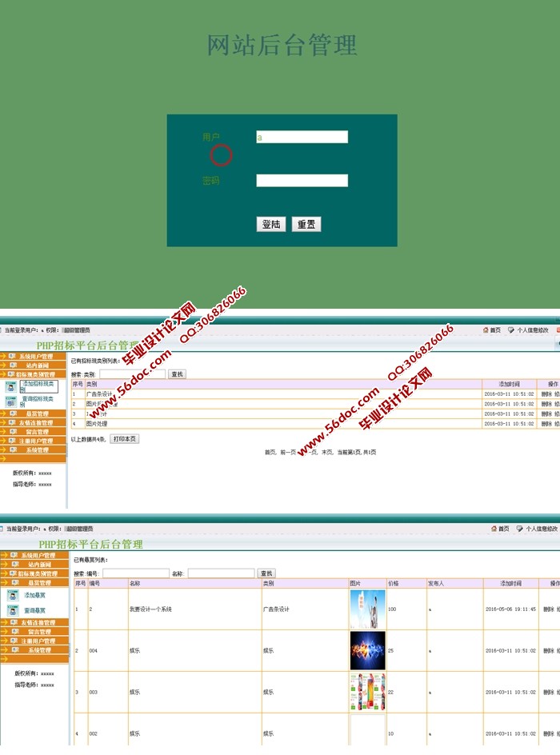Open 站内新闻 menu in middle panel sidebar
The height and width of the screenshot is (755, 560).
click(37, 365)
